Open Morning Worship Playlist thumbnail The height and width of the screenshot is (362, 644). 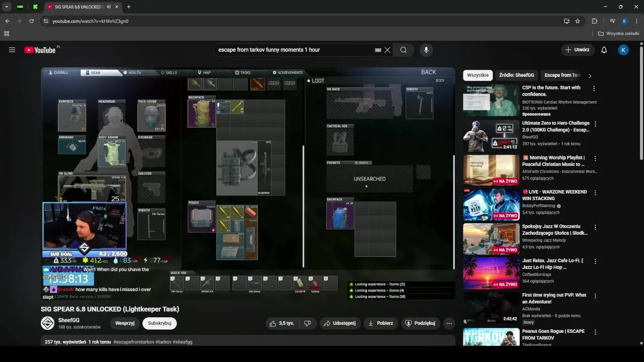(x=491, y=170)
